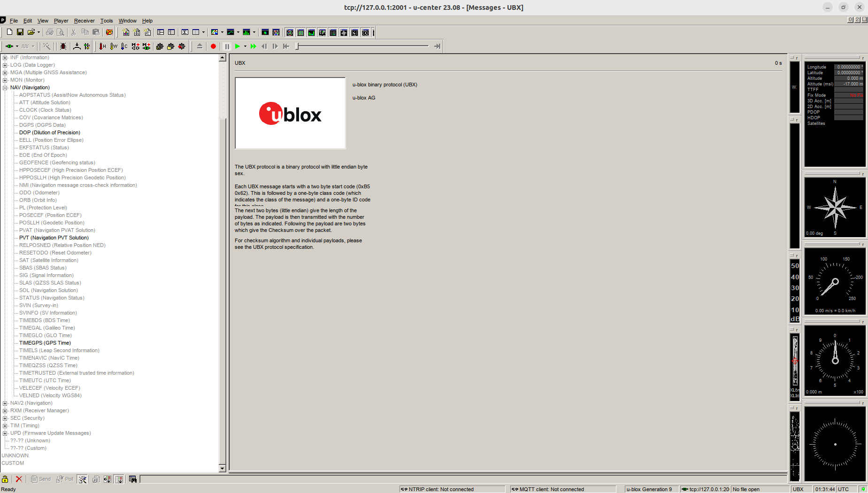This screenshot has height=493, width=868.
Task: Open the Play button dropdown arrow
Action: point(245,46)
